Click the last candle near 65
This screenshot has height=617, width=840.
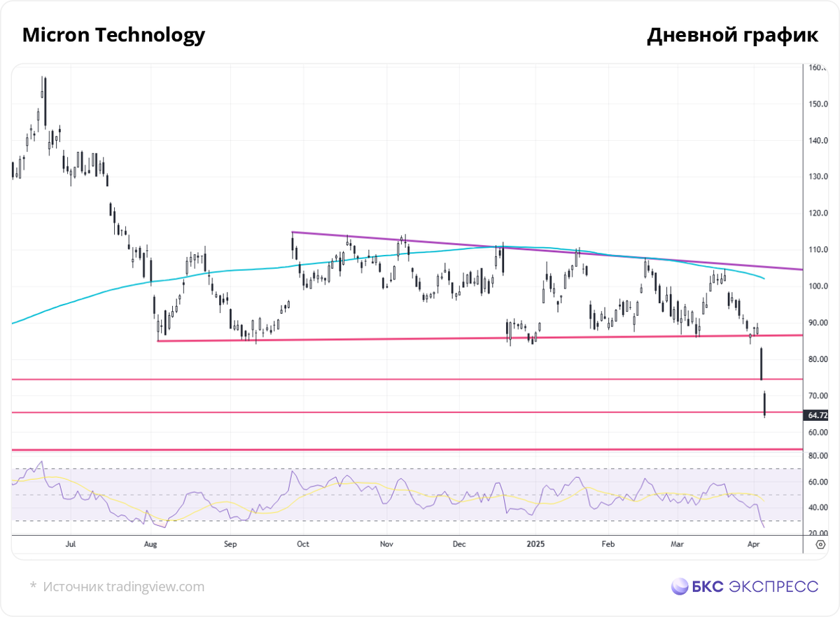point(765,405)
